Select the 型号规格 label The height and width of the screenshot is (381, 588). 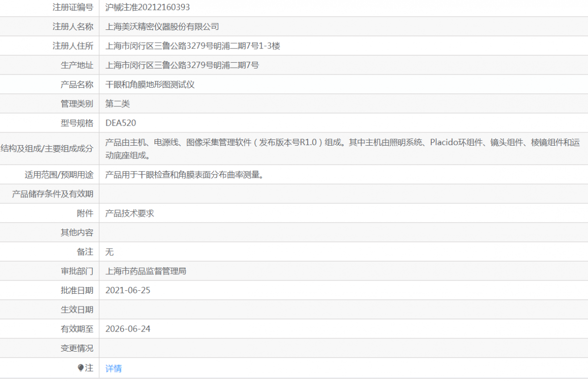pos(77,123)
